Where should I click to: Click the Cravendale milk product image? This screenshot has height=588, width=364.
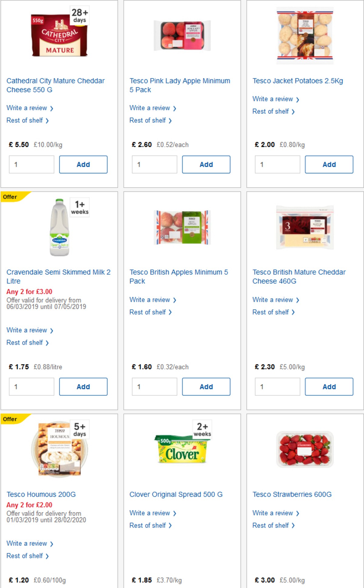click(x=59, y=227)
